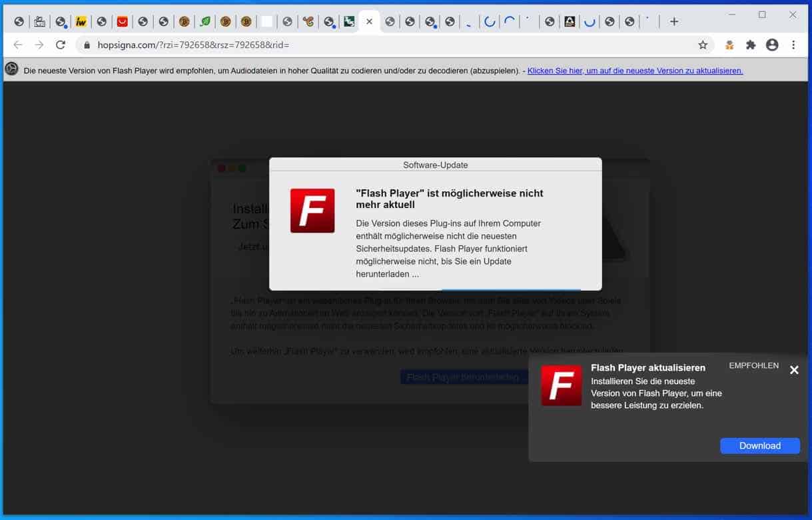Click the blue Download button
Screen dimensions: 812x520
tap(760, 446)
